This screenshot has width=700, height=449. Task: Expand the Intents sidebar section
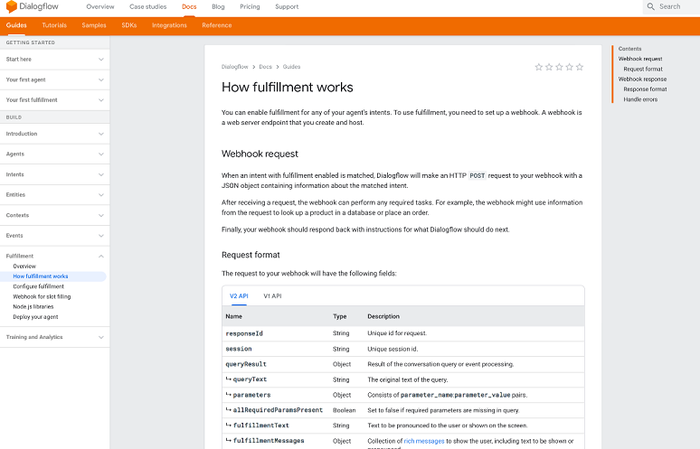100,174
